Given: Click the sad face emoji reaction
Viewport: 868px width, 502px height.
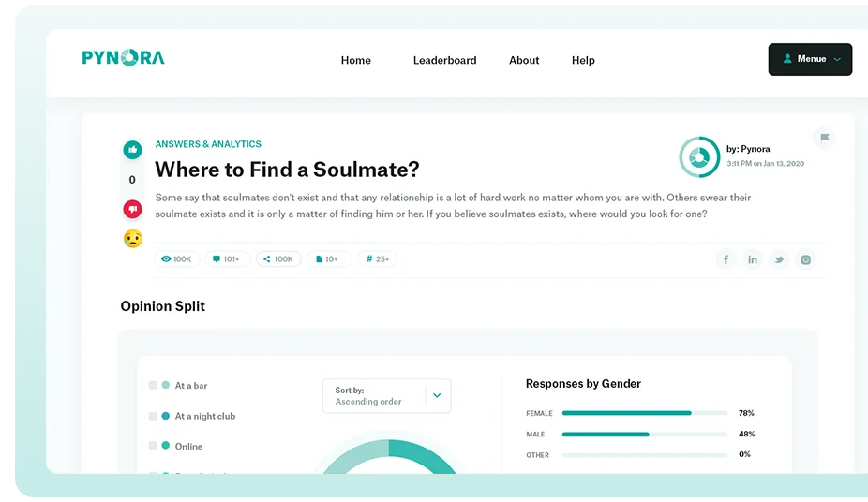Looking at the screenshot, I should (x=132, y=239).
